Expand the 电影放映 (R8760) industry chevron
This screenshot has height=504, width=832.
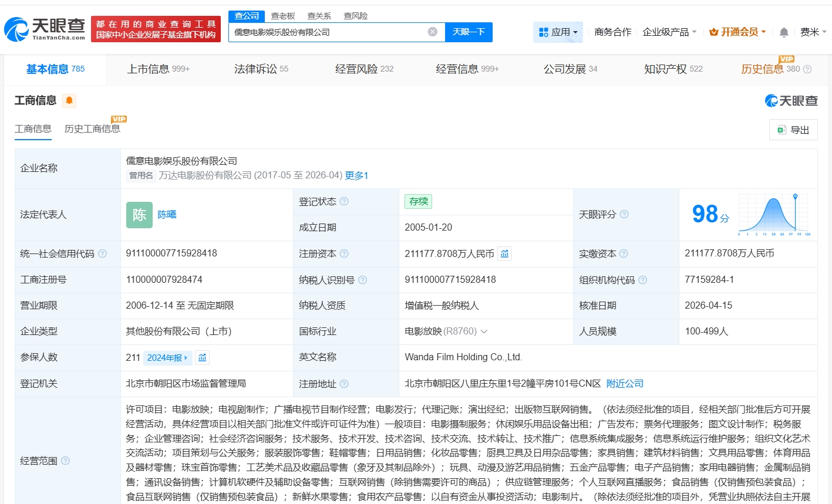pyautogui.click(x=484, y=332)
